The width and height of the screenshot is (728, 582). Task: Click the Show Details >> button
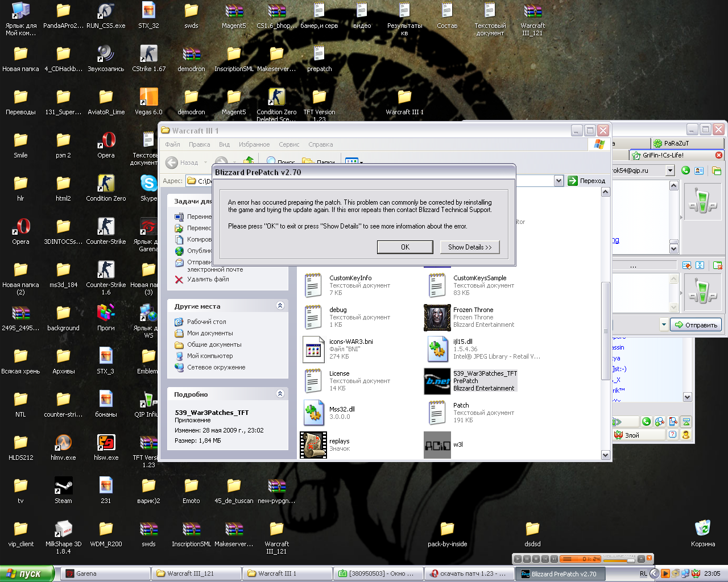(470, 247)
